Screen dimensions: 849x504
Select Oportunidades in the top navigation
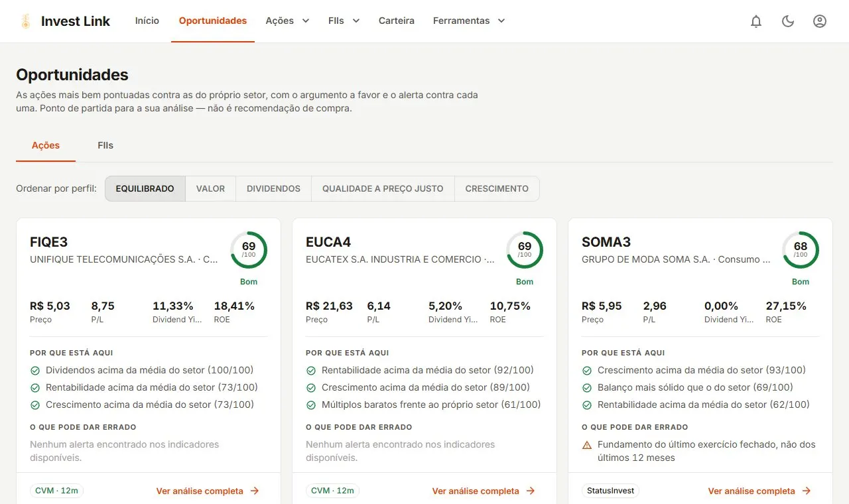tap(213, 21)
